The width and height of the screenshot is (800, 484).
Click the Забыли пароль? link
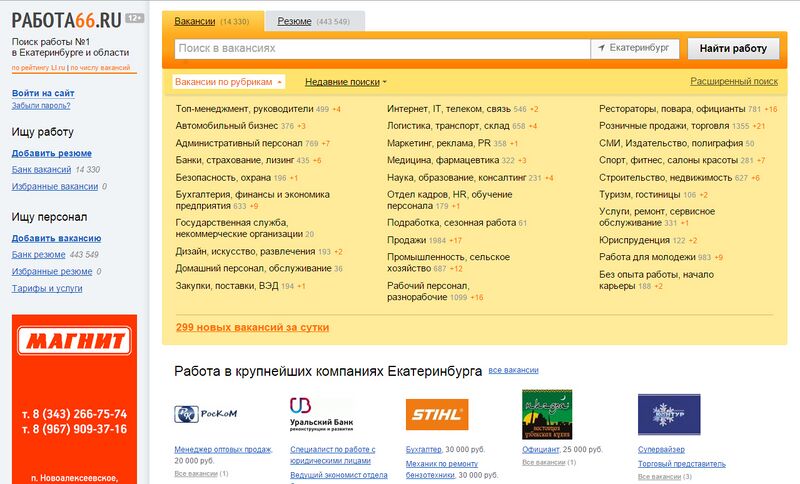click(x=41, y=106)
